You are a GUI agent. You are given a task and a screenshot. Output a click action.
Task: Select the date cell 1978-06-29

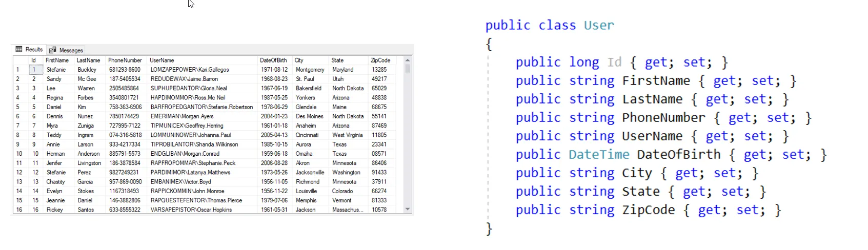click(x=275, y=107)
